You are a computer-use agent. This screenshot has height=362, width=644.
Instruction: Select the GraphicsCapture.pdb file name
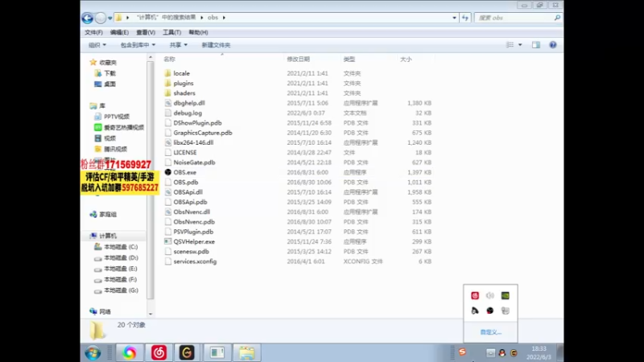(x=203, y=133)
